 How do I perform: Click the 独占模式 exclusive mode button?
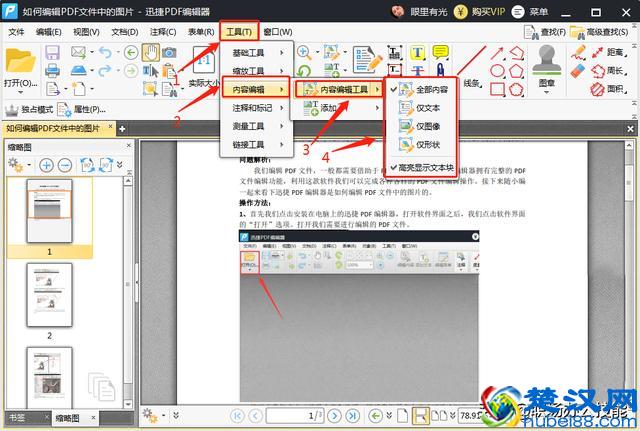(29, 109)
